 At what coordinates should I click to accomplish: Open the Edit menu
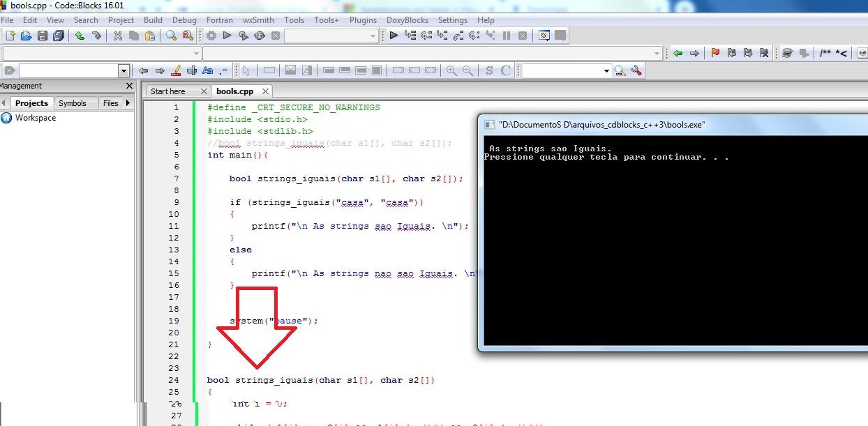point(30,20)
